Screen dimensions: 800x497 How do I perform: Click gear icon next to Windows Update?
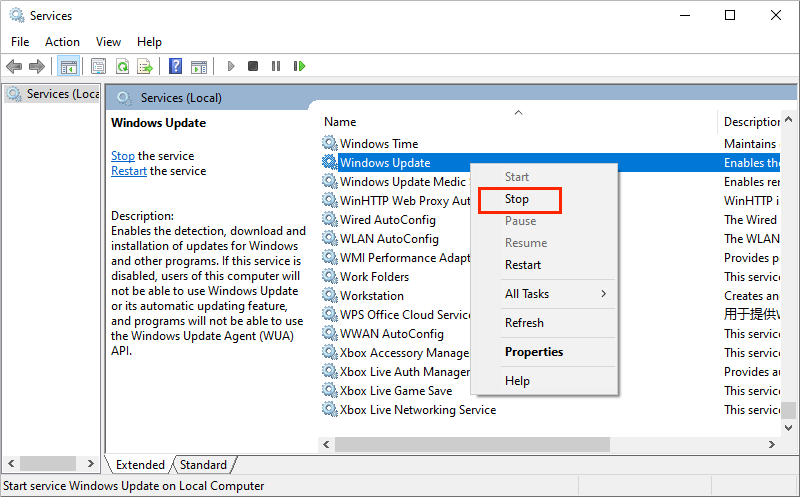tap(330, 162)
